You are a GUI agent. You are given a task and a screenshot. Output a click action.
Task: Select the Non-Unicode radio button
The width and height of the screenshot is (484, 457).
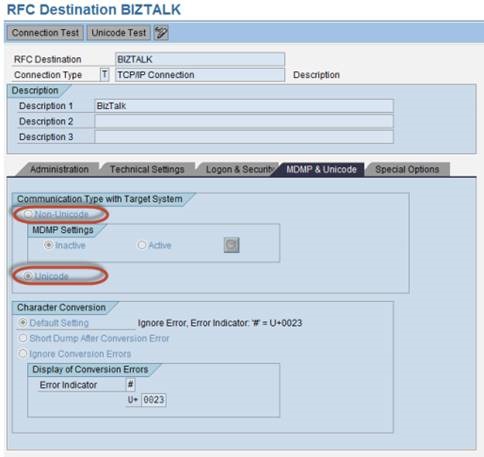28,214
